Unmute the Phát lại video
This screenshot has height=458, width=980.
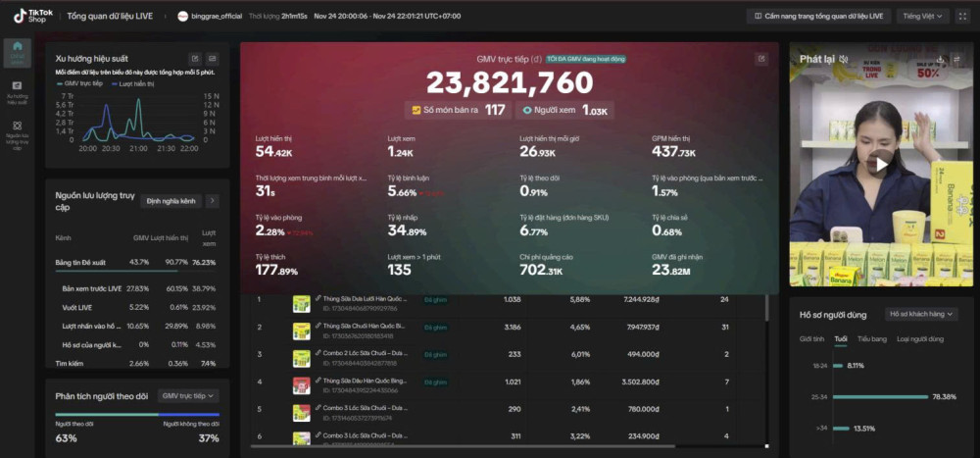[x=843, y=59]
